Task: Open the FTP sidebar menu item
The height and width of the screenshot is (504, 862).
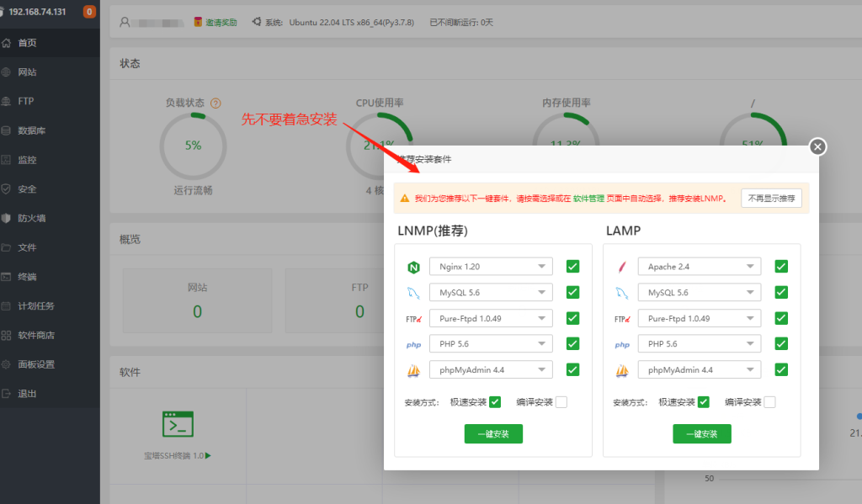Action: [50, 101]
